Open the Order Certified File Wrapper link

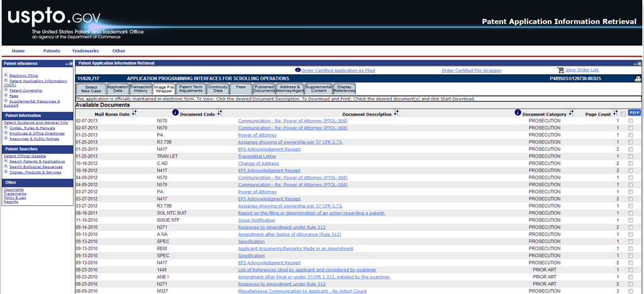point(472,70)
